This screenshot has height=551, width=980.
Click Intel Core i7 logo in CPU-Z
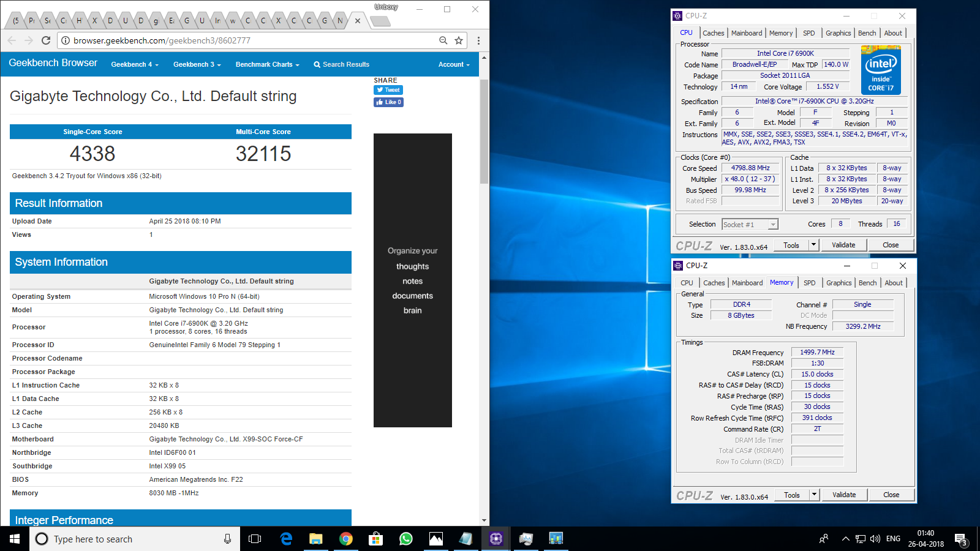tap(881, 70)
